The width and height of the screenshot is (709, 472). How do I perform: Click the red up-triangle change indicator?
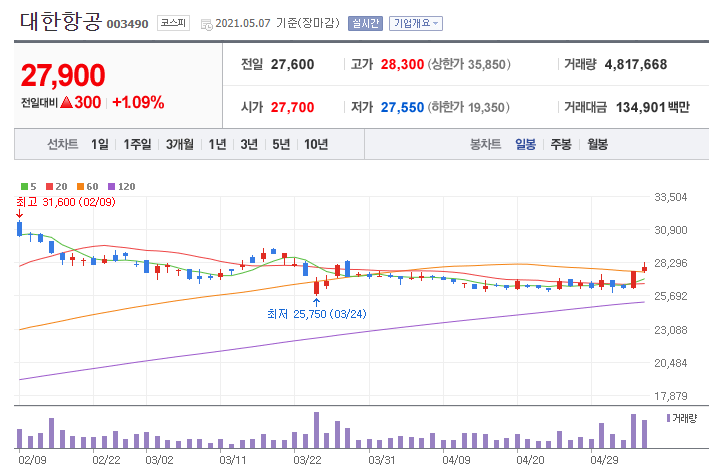(66, 102)
